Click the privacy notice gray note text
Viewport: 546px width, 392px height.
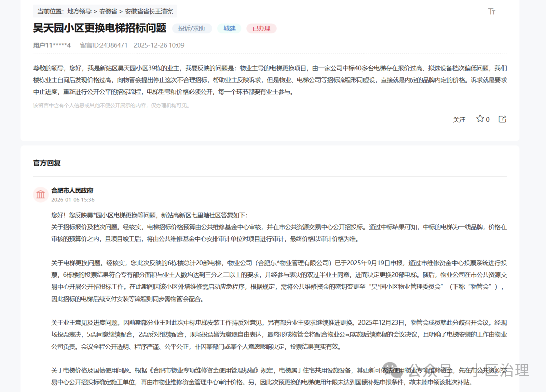point(112,106)
